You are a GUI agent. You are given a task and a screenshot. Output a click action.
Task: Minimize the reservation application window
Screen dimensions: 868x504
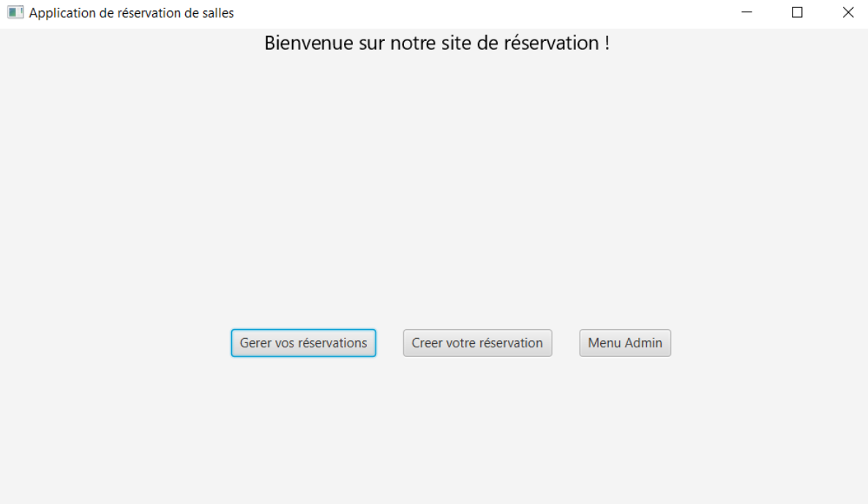(747, 12)
